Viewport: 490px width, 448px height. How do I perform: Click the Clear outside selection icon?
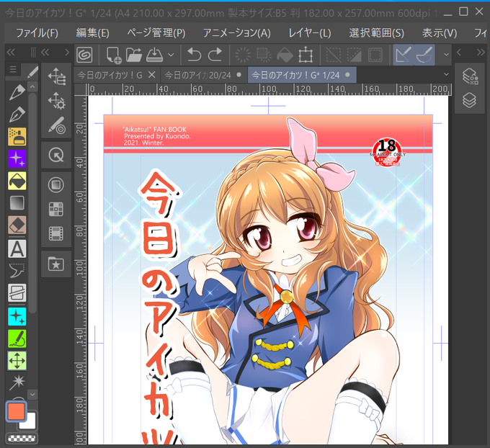tap(264, 55)
